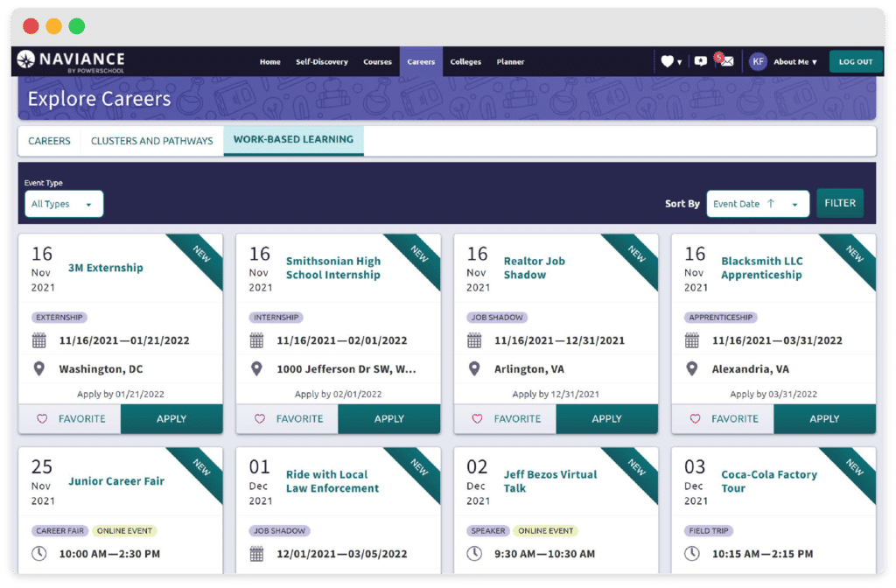Favorite the Blacksmith LLC Apprenticeship
Image resolution: width=896 pixels, height=588 pixels.
pos(723,419)
